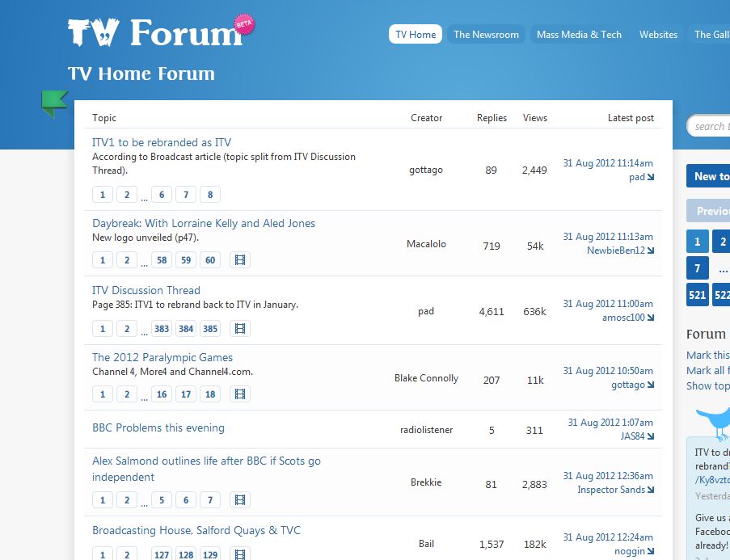Go to page 385 of ITV Discussion Thread
The image size is (730, 560).
pos(210,329)
